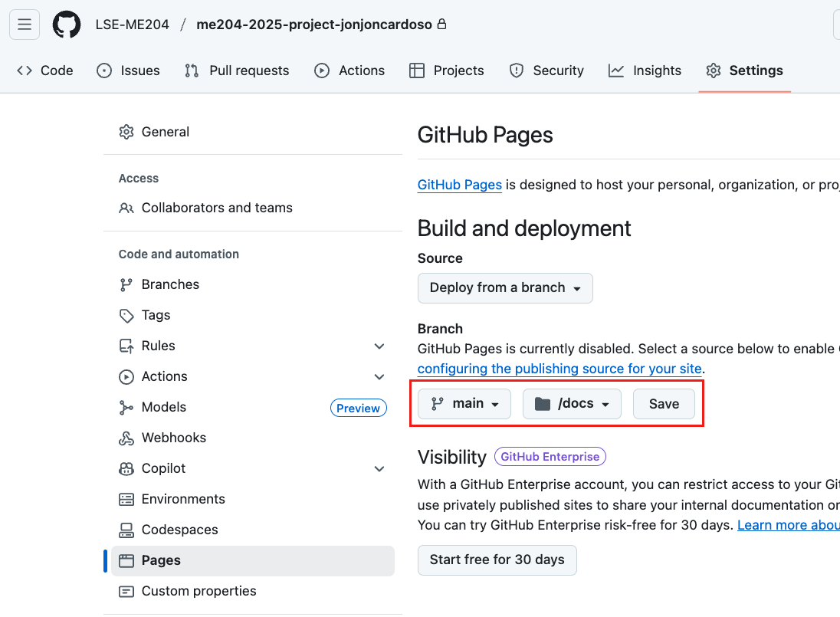Image resolution: width=840 pixels, height=617 pixels.
Task: Click Start free for 30 days button
Action: pos(497,560)
